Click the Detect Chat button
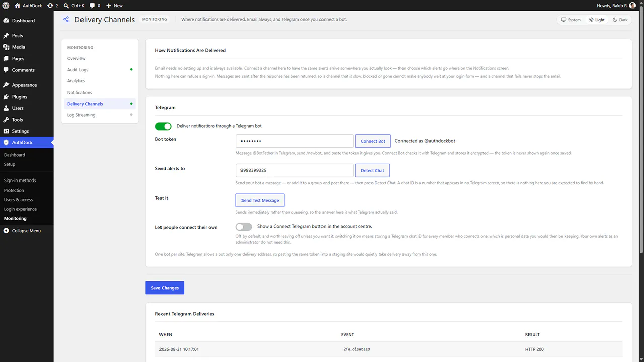The height and width of the screenshot is (362, 644). 372,170
